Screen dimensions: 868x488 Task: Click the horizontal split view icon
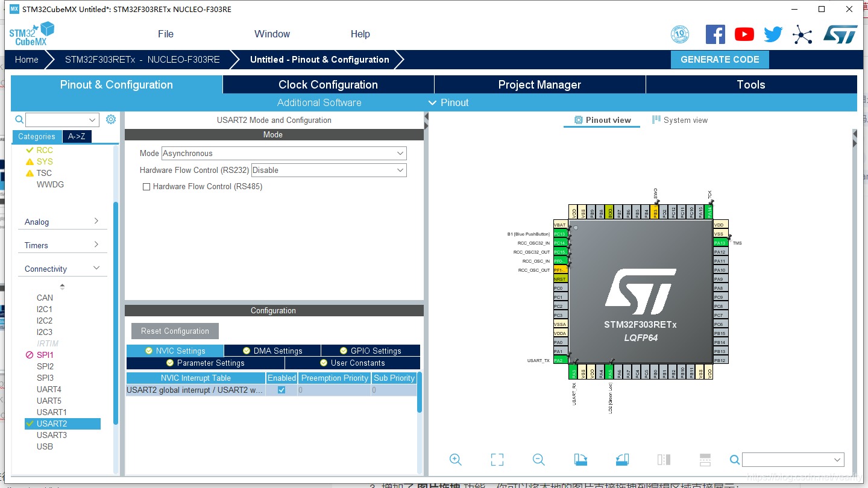pyautogui.click(x=705, y=460)
